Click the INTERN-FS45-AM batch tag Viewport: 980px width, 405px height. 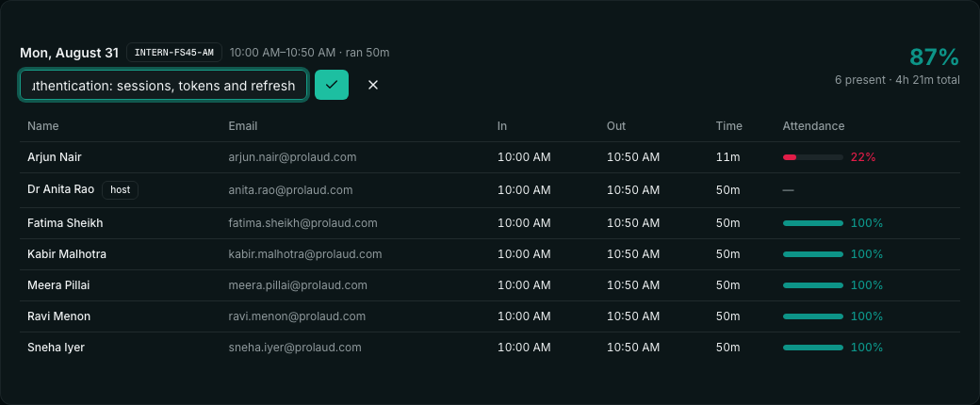(x=174, y=53)
